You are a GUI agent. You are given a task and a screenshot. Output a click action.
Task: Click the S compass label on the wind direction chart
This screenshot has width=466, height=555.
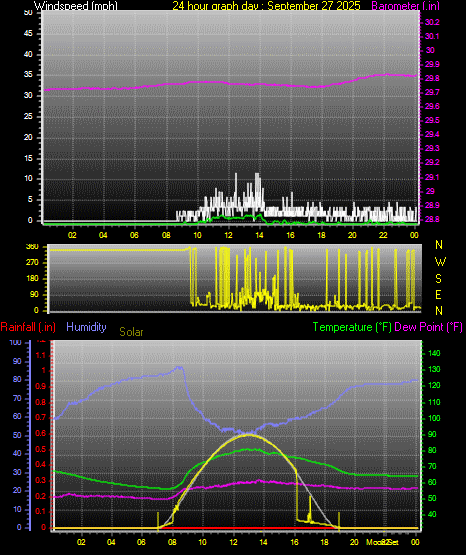(x=438, y=279)
